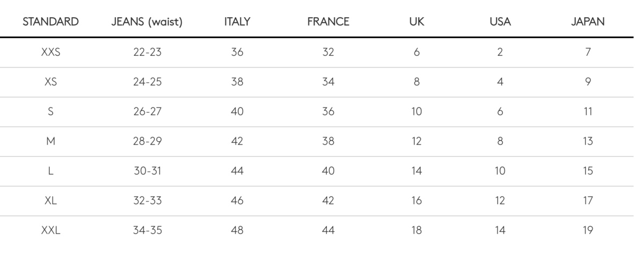The height and width of the screenshot is (260, 644).
Task: Select the FRANCE column header
Action: [328, 22]
